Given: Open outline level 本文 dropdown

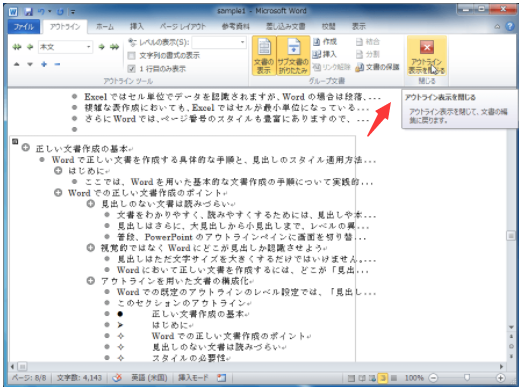Looking at the screenshot, I should click(x=88, y=47).
